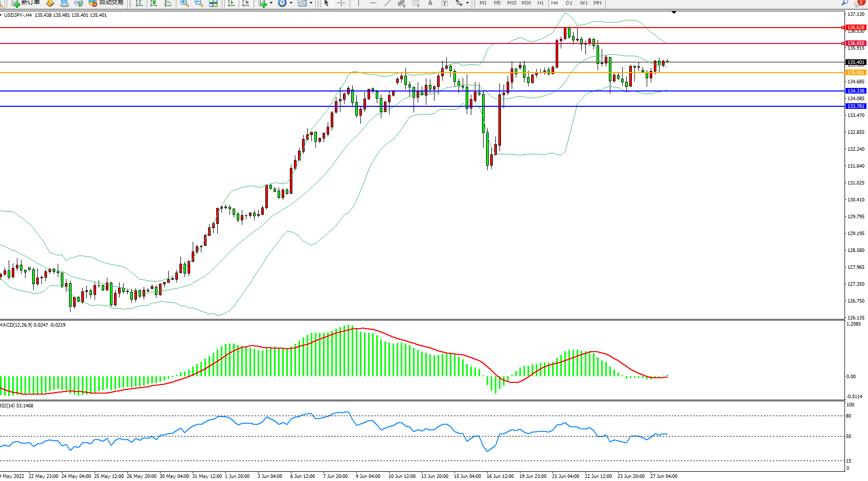Screen dimensions: 868x481
Task: Tile chart windows using the grid icon
Action: [x=213, y=3]
